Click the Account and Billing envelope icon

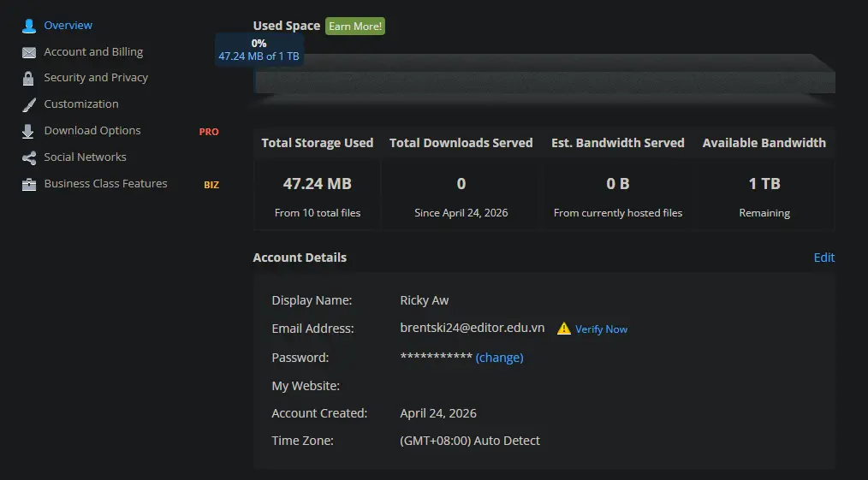(x=29, y=52)
